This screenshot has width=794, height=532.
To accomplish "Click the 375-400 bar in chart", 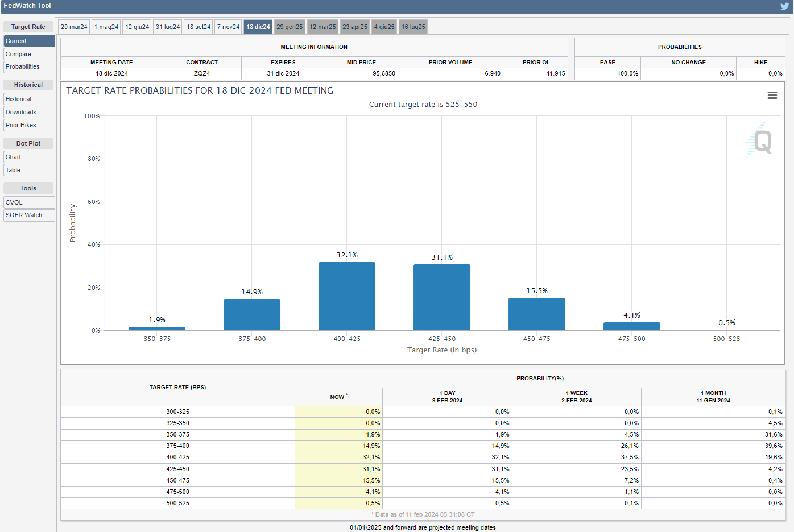I will 252,314.
